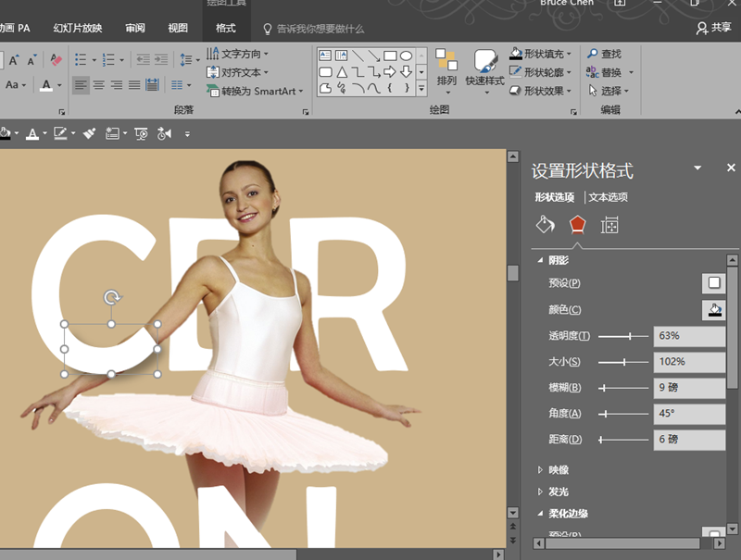Viewport: 741px width, 560px height.
Task: Open the line spacing dropdown
Action: coord(190,59)
